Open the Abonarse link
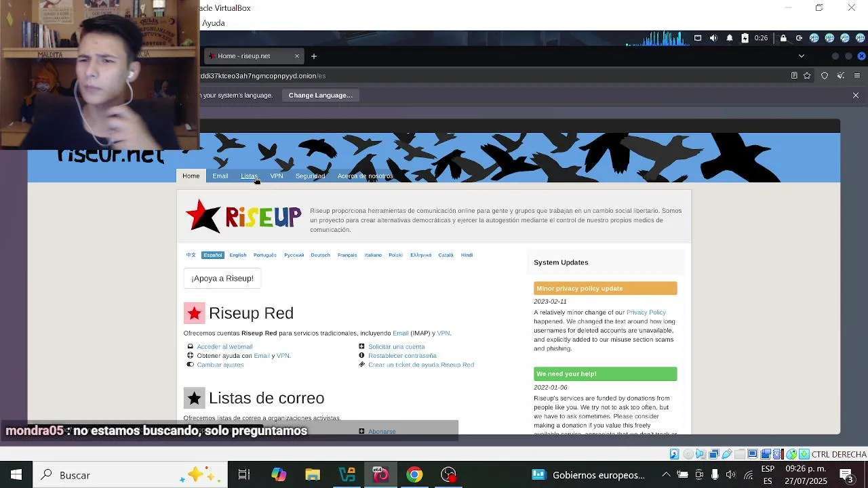 [382, 432]
